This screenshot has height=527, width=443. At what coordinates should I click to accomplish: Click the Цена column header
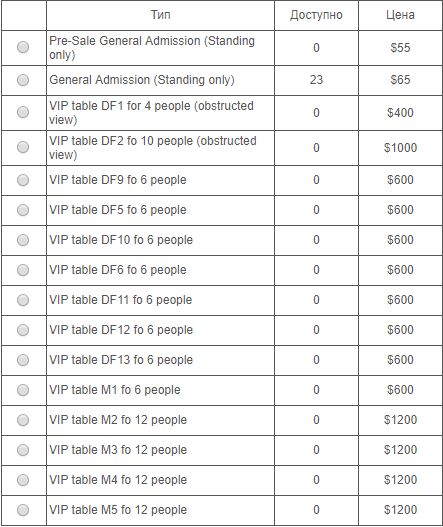tap(400, 15)
